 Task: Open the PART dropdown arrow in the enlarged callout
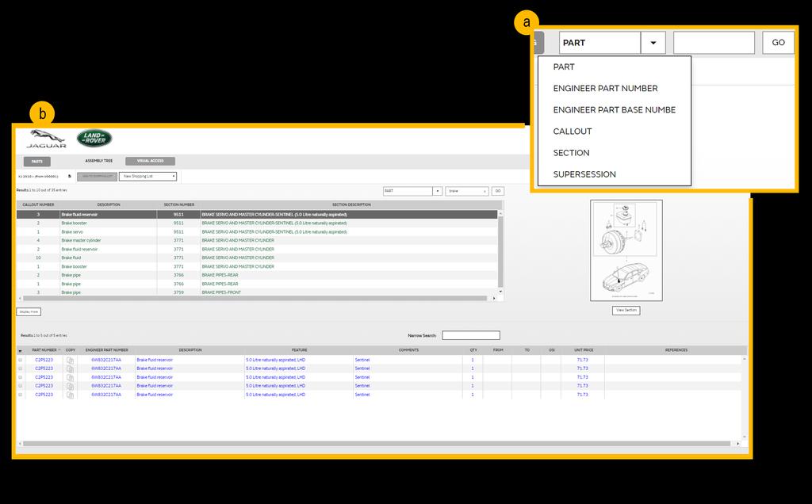[653, 43]
